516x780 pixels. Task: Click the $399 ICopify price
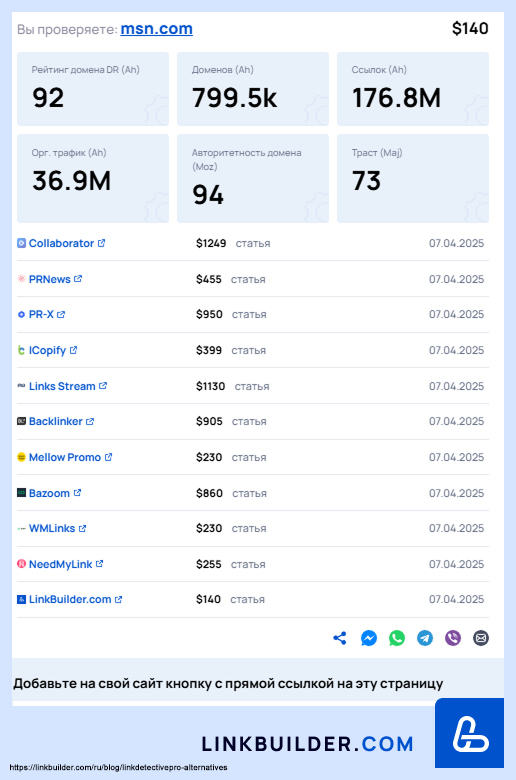tap(208, 350)
